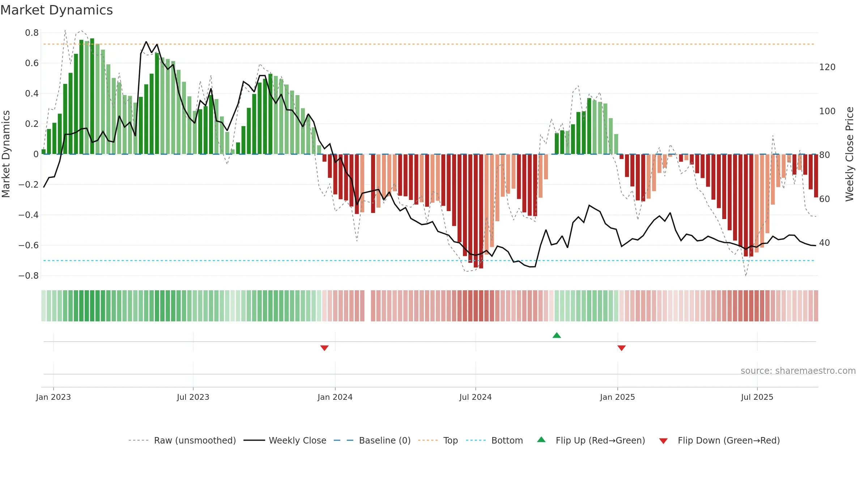Click the Jan 2025 x-axis label

(617, 397)
